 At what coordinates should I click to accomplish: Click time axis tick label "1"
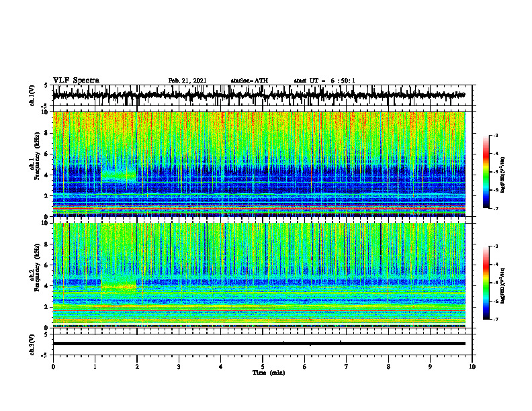[x=95, y=367]
